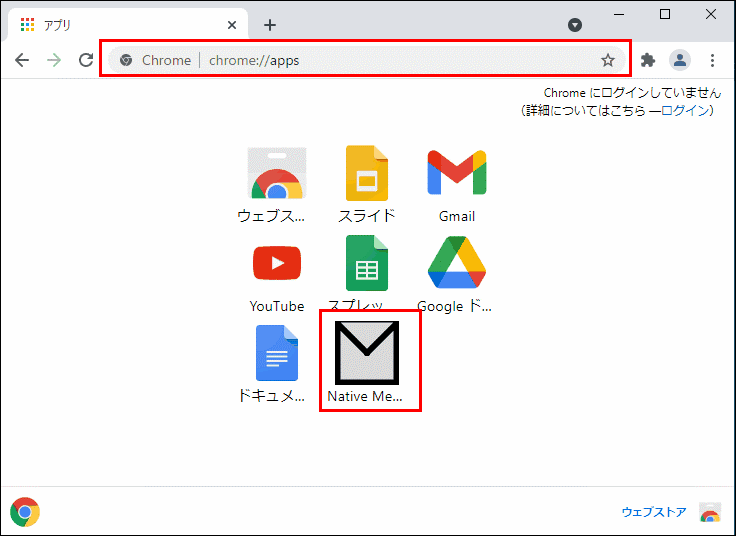Launch the YouTube app

click(x=277, y=263)
